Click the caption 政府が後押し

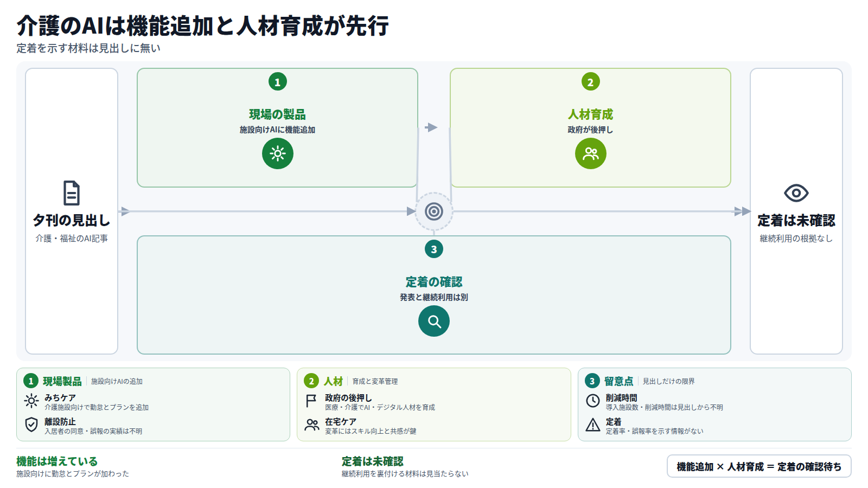(x=591, y=130)
